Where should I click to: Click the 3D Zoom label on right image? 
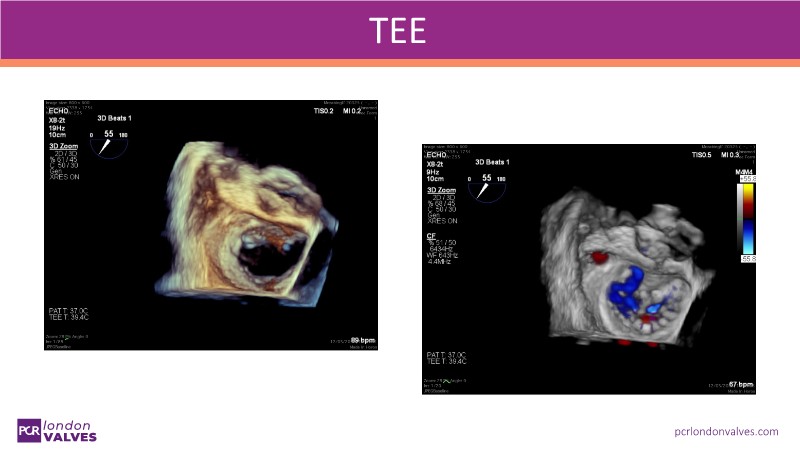444,190
